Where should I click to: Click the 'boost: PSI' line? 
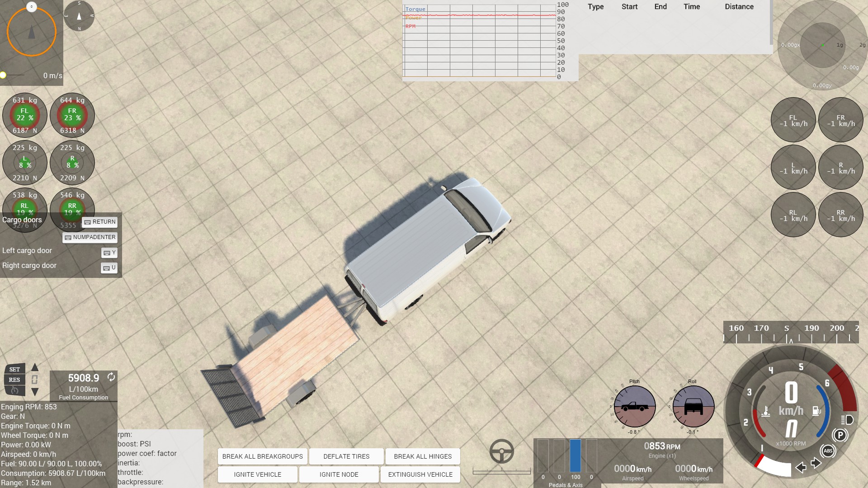tap(134, 444)
